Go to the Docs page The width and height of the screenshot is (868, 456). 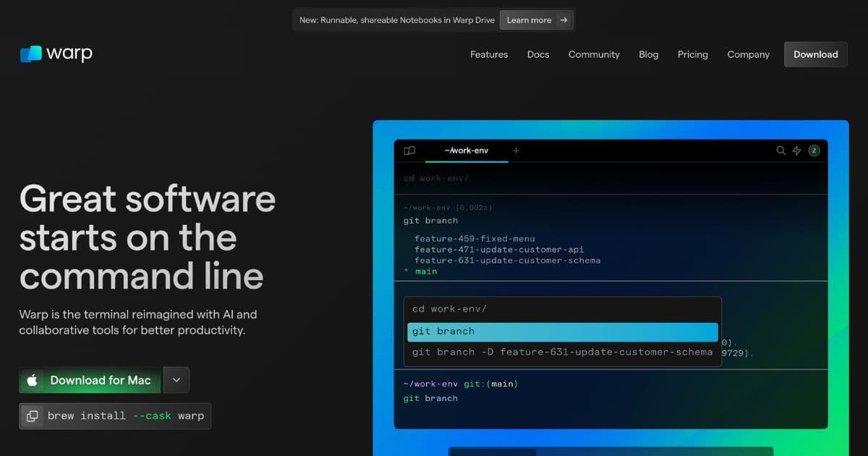(x=538, y=54)
